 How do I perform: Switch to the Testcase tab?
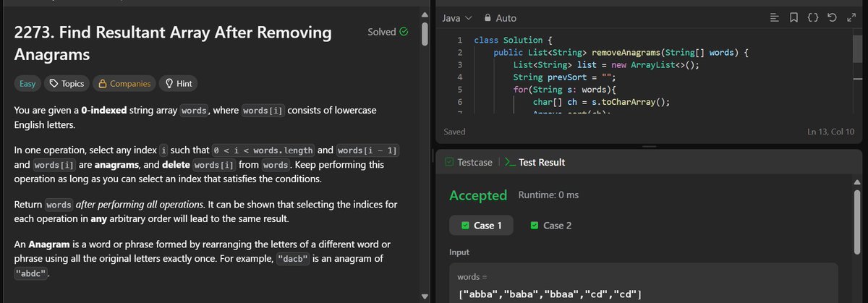[470, 163]
